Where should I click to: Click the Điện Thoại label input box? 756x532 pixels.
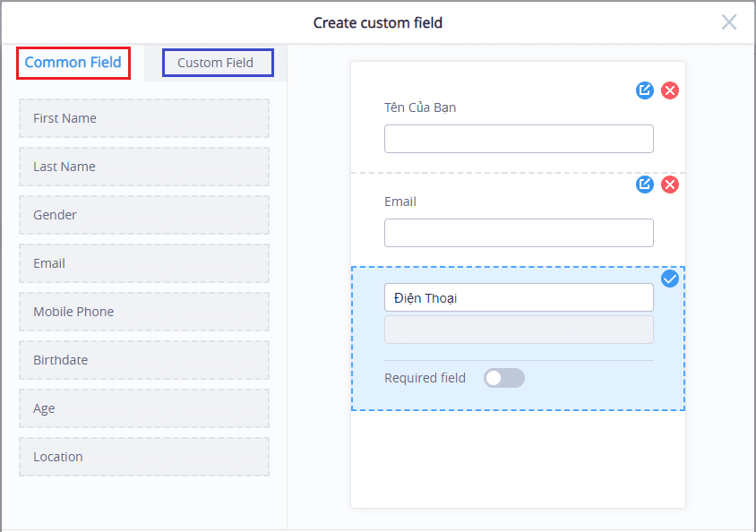[519, 298]
